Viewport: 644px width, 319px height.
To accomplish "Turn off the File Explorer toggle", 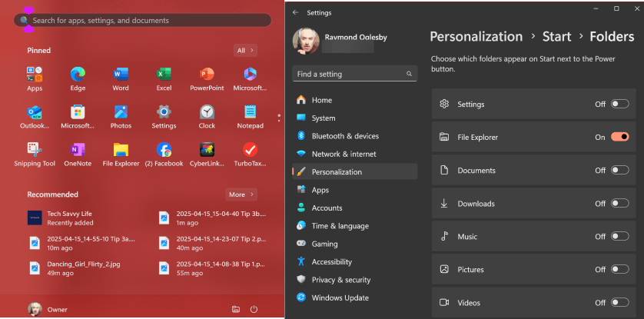I will click(x=619, y=137).
